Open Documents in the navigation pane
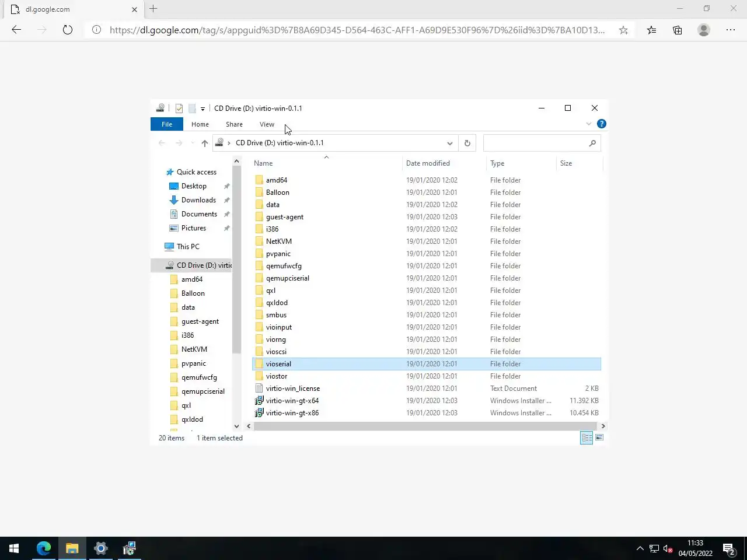The image size is (747, 560). coord(199,214)
